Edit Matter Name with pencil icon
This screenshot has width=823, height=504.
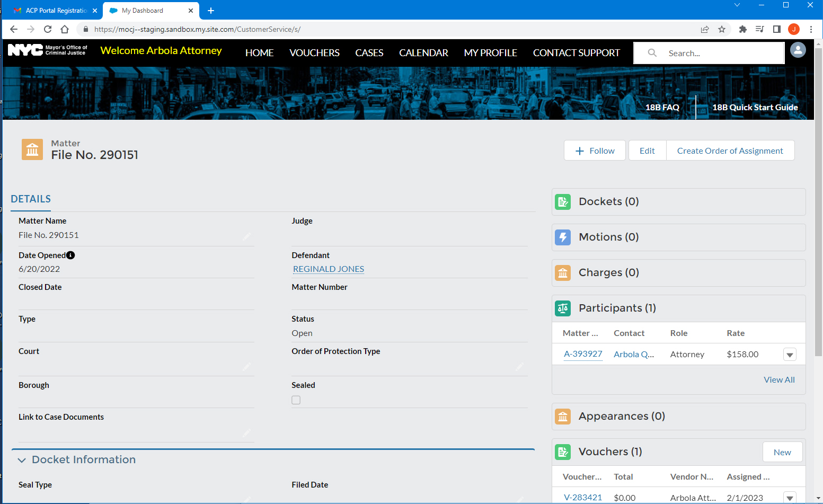[246, 236]
